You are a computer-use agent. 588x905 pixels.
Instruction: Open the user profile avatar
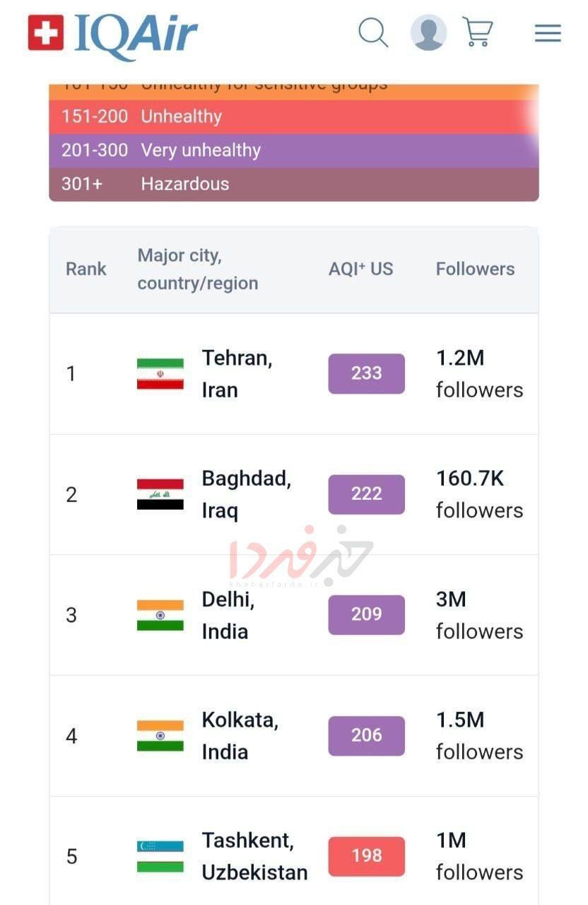pyautogui.click(x=428, y=33)
